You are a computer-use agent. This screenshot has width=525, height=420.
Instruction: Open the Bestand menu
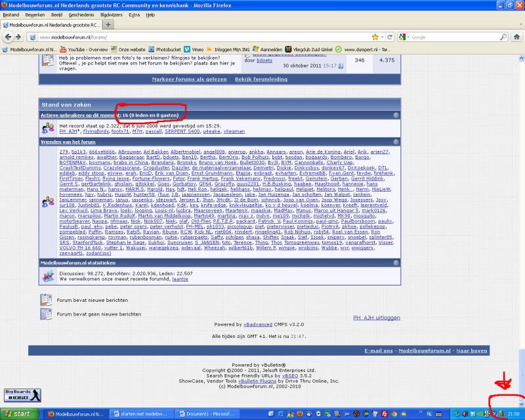[x=11, y=14]
